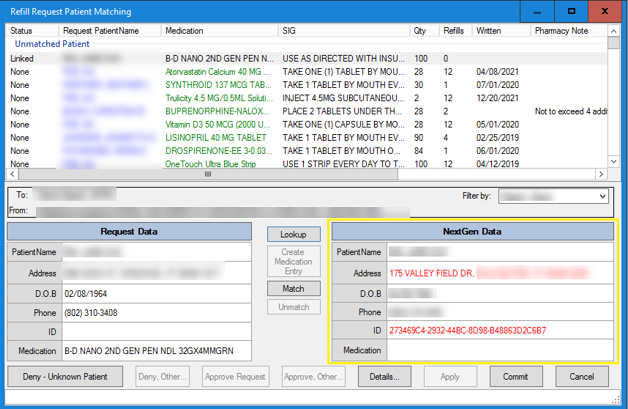Select the Trulicity 4.5 MG/0.5ML row
Viewport: 628px width, 409px height.
(x=307, y=98)
